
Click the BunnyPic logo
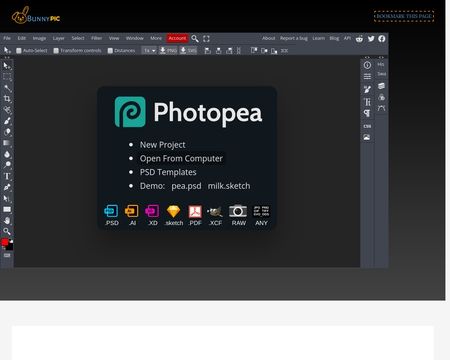[36, 16]
